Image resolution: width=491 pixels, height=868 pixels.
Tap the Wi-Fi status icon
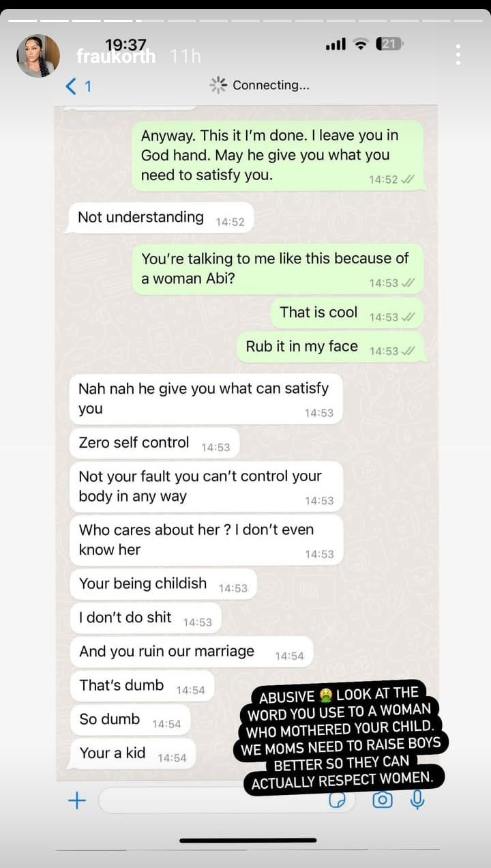(361, 44)
